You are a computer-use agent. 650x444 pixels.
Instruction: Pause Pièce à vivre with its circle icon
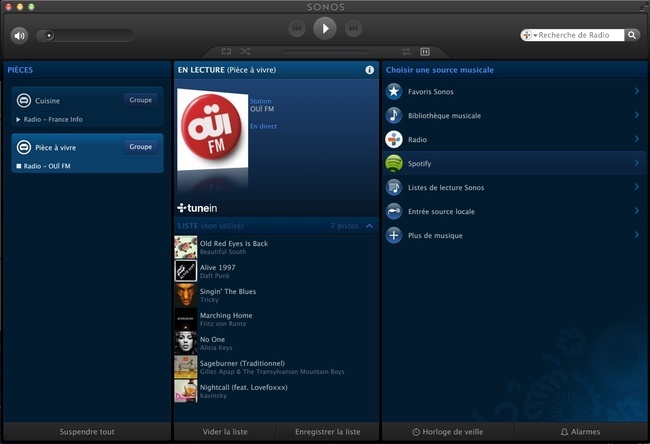24,147
